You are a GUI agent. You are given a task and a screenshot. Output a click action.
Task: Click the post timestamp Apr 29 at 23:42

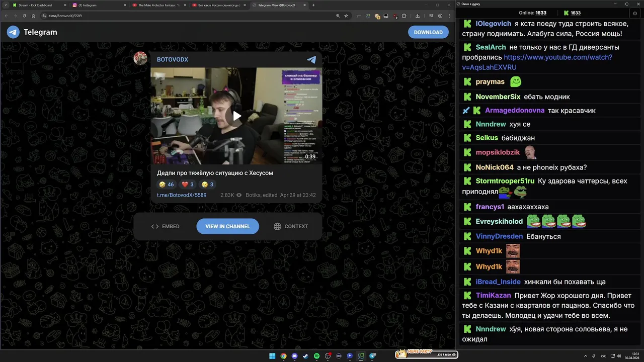point(298,195)
